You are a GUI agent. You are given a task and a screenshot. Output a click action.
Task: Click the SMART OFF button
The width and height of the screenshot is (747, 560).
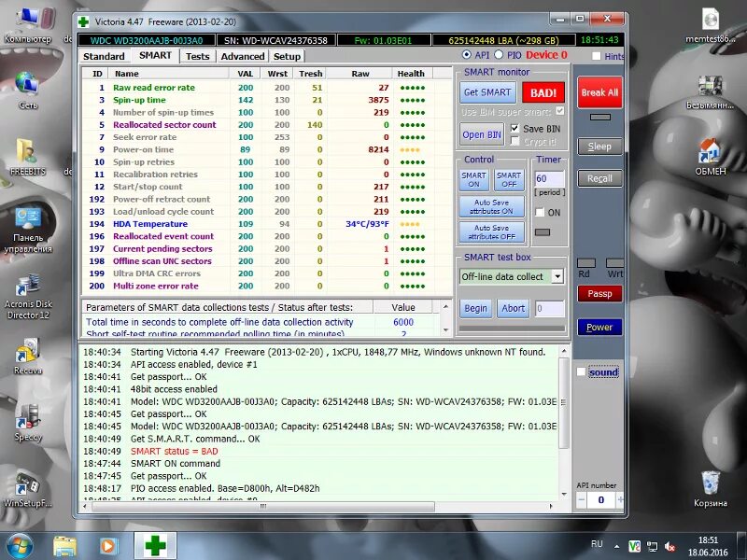click(509, 179)
